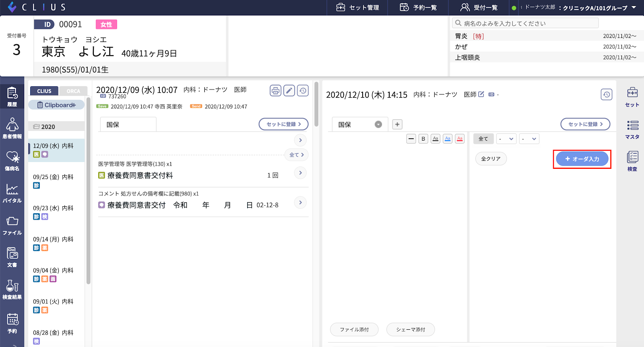Copy 療養費同意書交付 comment via arrow
The height and width of the screenshot is (347, 644).
tap(300, 202)
